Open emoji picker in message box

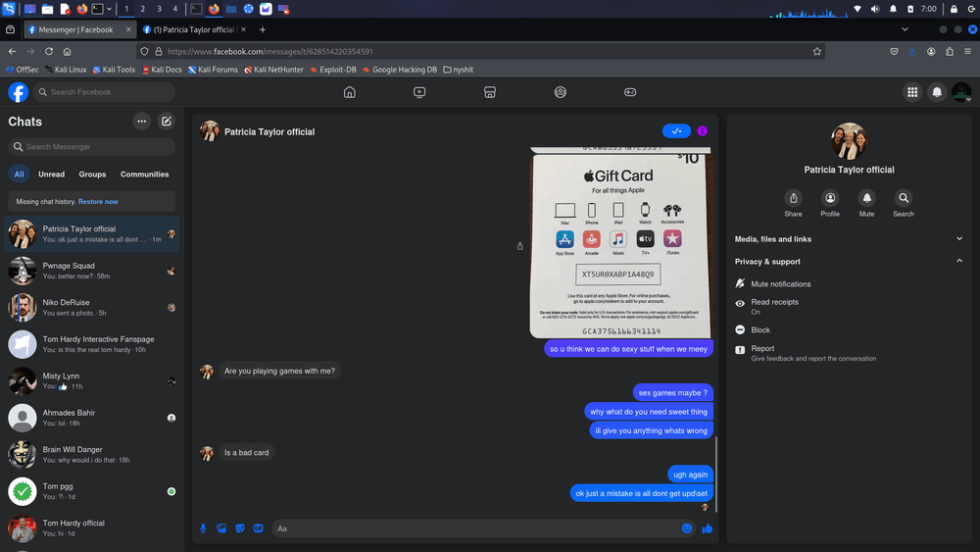[x=687, y=528]
